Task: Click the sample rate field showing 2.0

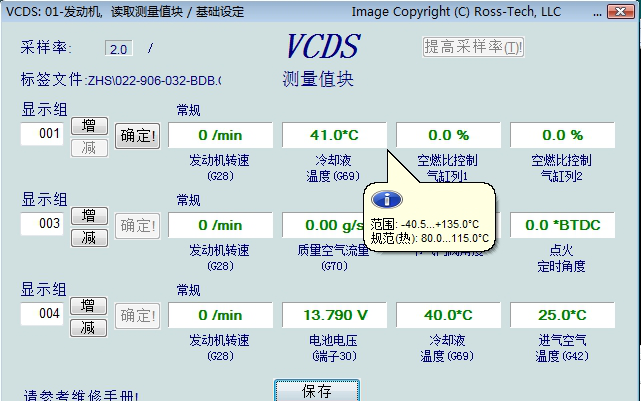Action: click(119, 48)
